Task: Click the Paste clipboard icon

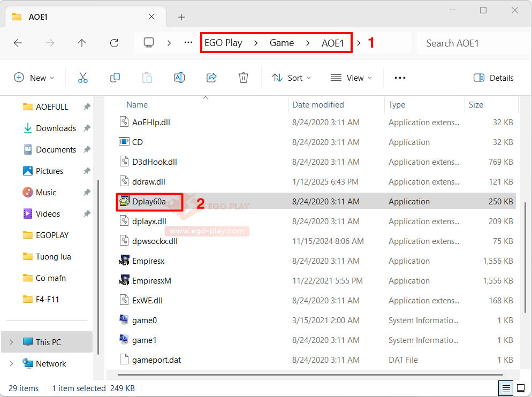Action: pyautogui.click(x=147, y=78)
